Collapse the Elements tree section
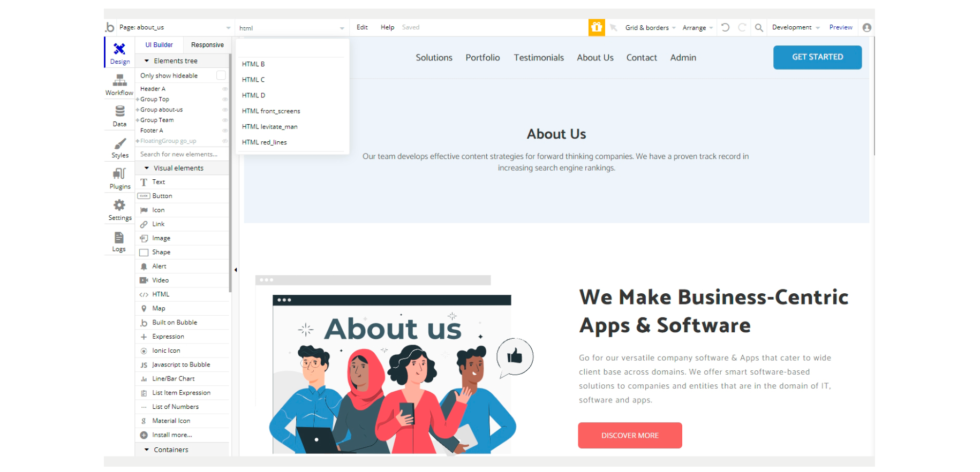Image resolution: width=980 pixels, height=472 pixels. (147, 61)
